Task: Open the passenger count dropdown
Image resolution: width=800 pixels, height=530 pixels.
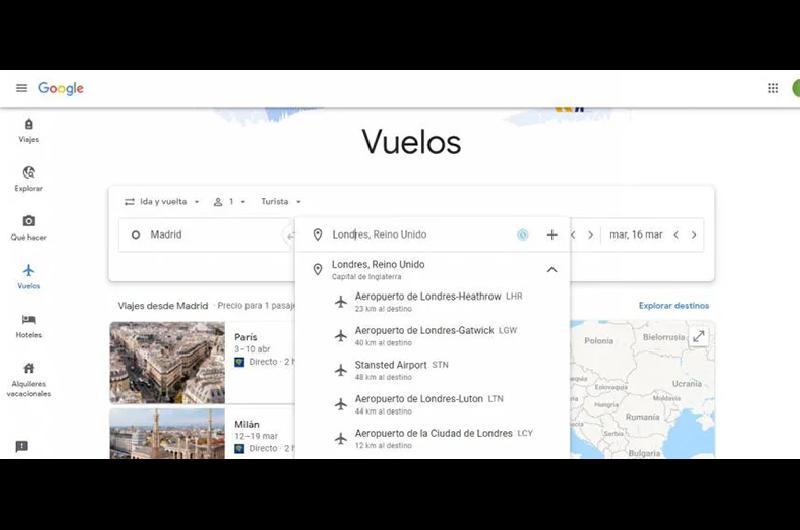Action: (229, 201)
